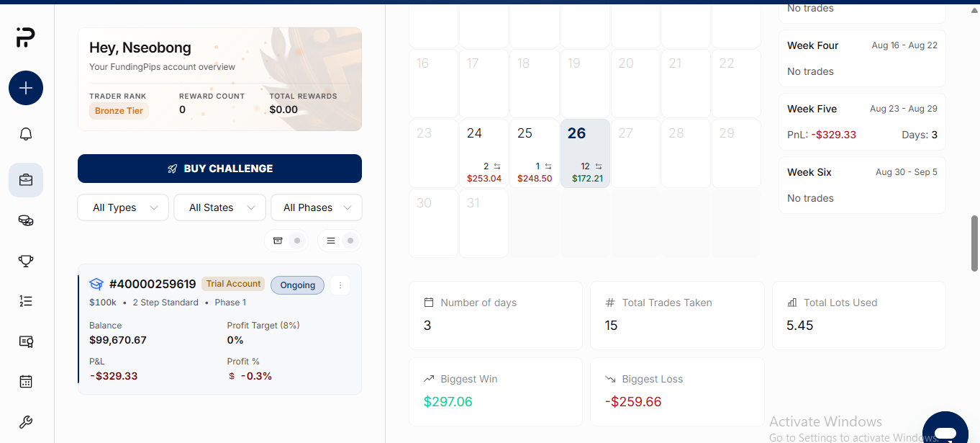Expand the All Types dropdown
This screenshot has height=443, width=980.
tap(123, 207)
